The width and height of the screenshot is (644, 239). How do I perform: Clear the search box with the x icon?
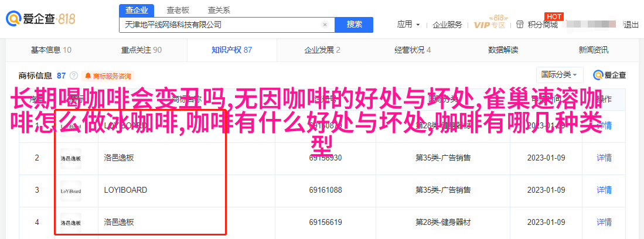click(x=325, y=25)
